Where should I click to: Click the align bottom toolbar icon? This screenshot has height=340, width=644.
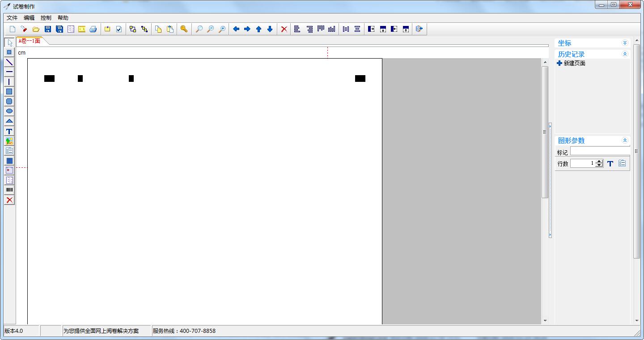click(x=331, y=29)
